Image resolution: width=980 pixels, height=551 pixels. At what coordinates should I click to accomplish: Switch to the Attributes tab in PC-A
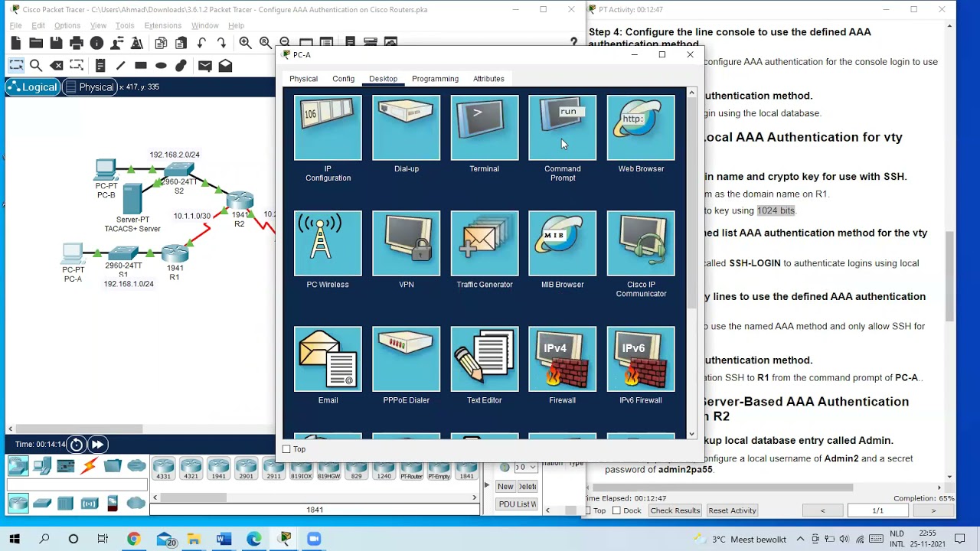point(488,79)
